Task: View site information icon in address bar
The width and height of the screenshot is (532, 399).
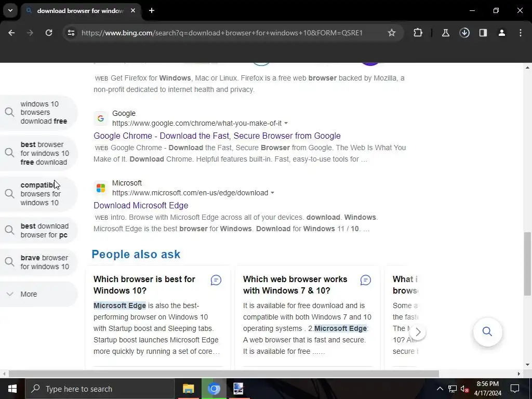Action: tap(71, 33)
